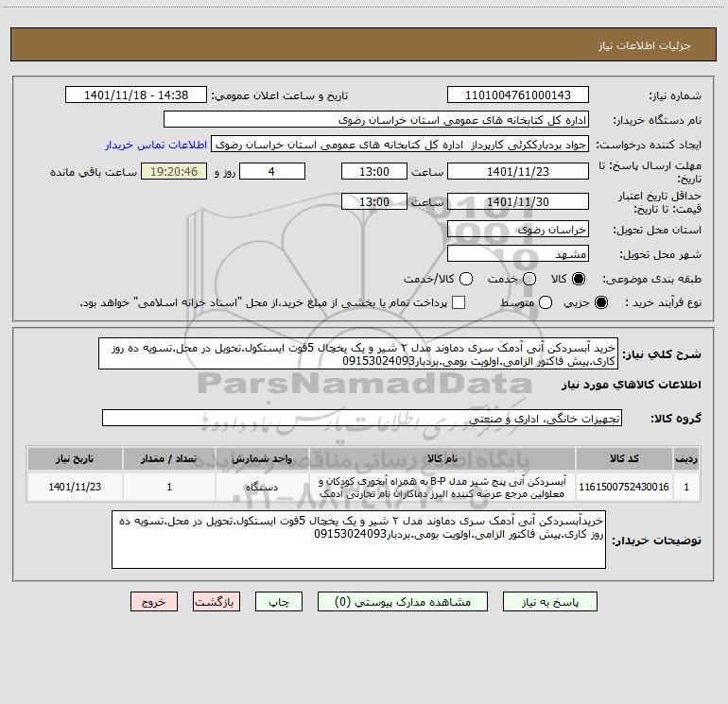This screenshot has height=704, width=728.
Task: Click the request creator field جواد بردبارککرئی
Action: click(x=400, y=145)
